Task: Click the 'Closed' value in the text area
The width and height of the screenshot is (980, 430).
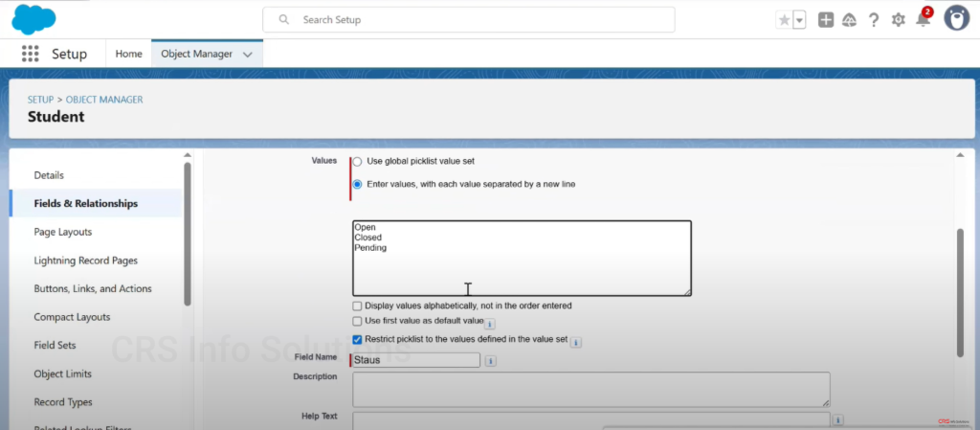Action: click(368, 238)
